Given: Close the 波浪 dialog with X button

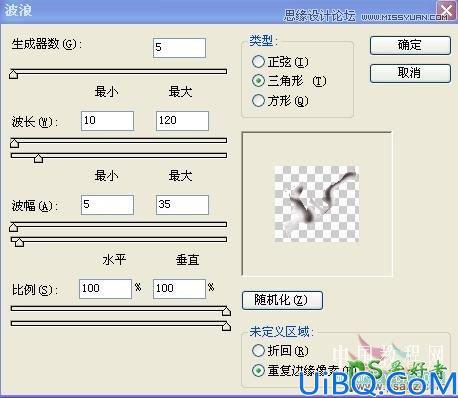Looking at the screenshot, I should (446, 11).
